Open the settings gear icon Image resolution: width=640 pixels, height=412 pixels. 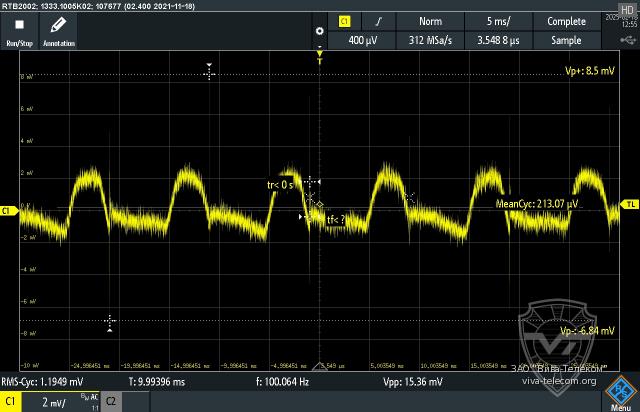pyautogui.click(x=320, y=31)
